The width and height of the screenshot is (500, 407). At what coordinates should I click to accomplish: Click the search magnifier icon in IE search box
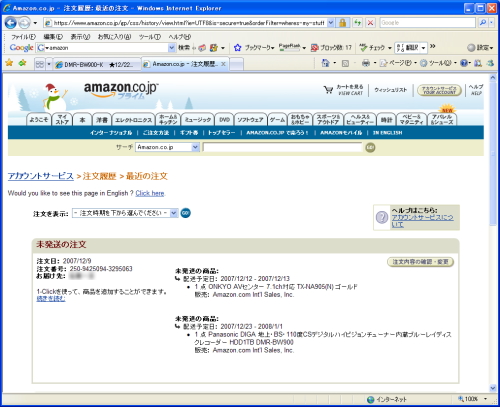(482, 23)
